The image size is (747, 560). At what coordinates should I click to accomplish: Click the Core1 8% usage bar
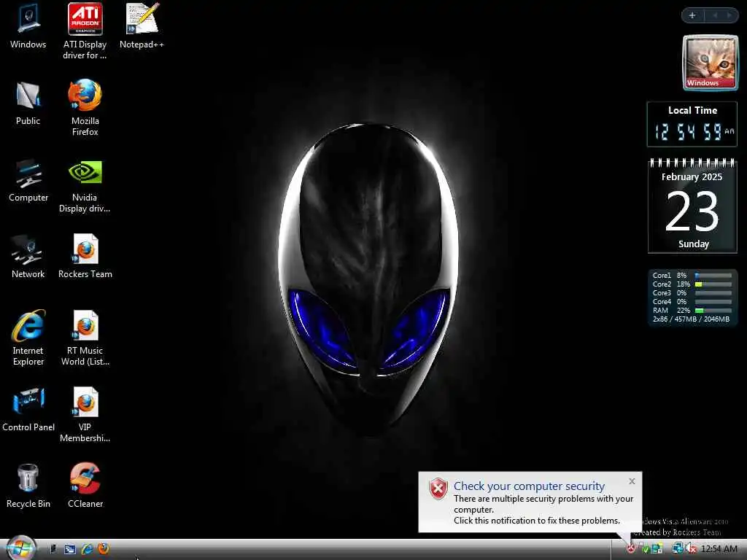pyautogui.click(x=713, y=275)
